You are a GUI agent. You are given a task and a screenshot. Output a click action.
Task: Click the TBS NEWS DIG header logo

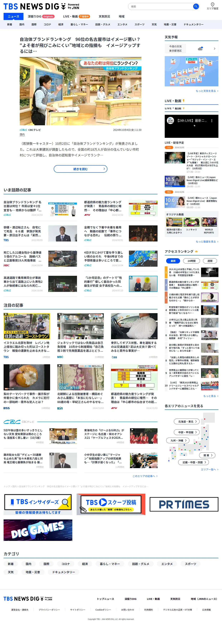coord(41,6)
